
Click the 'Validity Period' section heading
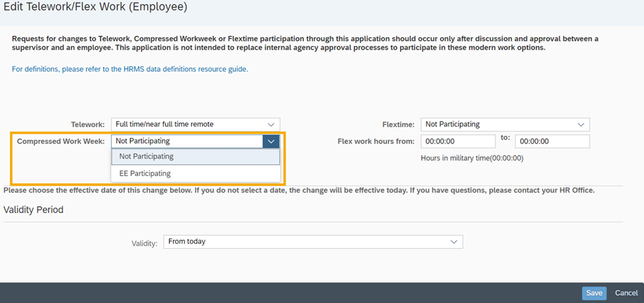[x=33, y=210]
